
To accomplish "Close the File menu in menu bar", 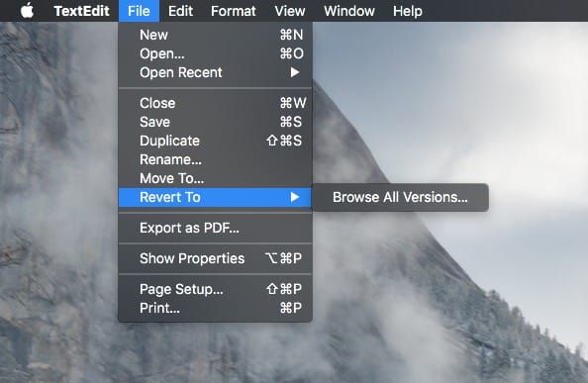I will [x=139, y=11].
